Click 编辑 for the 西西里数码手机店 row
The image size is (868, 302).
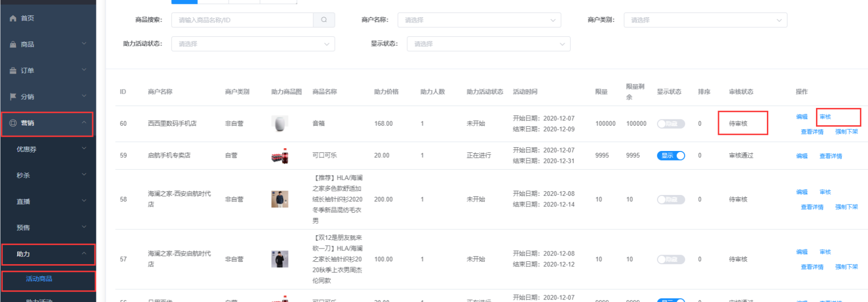pos(802,117)
